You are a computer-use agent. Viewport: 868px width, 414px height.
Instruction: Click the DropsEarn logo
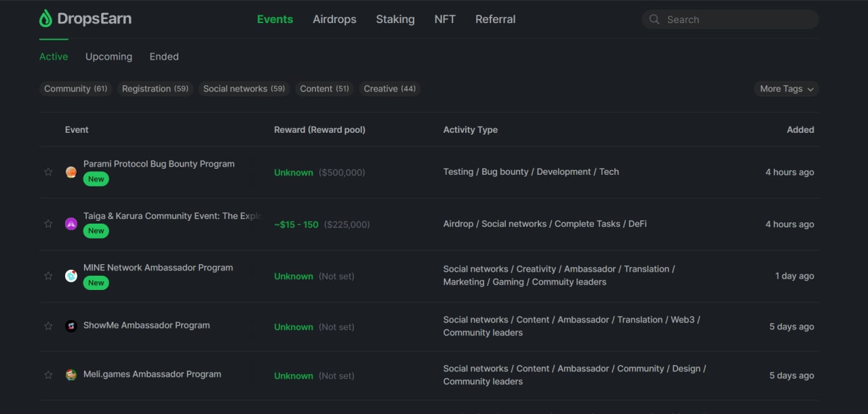click(85, 19)
